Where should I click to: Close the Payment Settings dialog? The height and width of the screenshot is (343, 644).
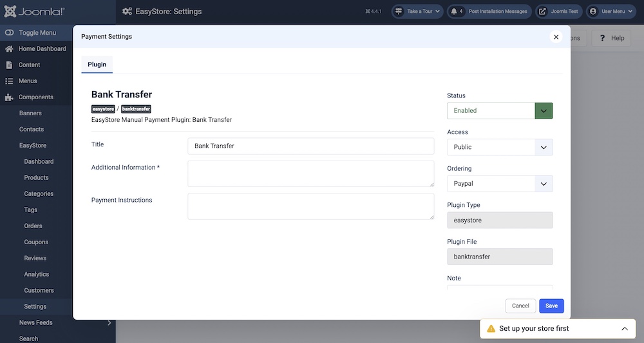tap(556, 37)
